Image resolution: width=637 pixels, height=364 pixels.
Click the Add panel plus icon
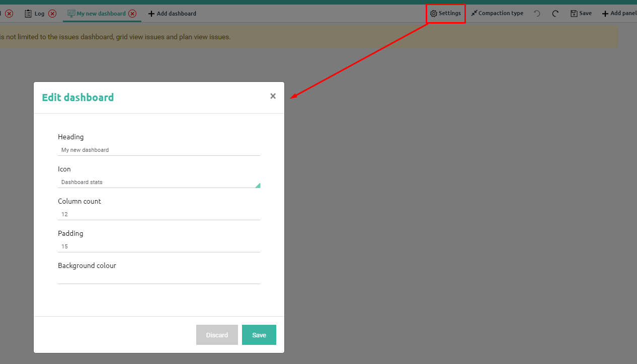pos(606,13)
